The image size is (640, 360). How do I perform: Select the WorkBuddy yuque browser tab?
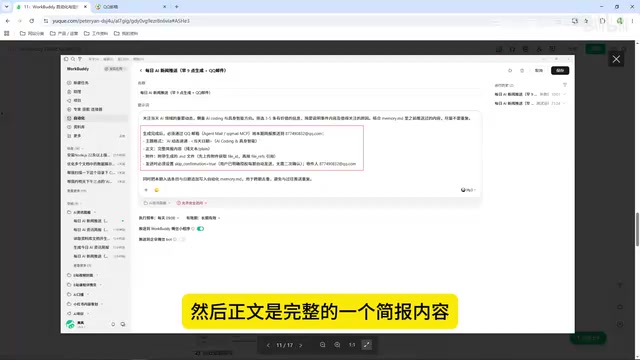coord(52,7)
